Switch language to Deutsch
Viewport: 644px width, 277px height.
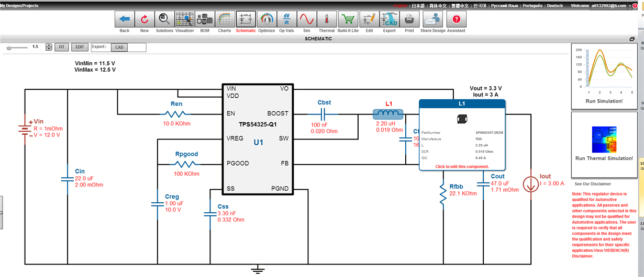(x=554, y=6)
